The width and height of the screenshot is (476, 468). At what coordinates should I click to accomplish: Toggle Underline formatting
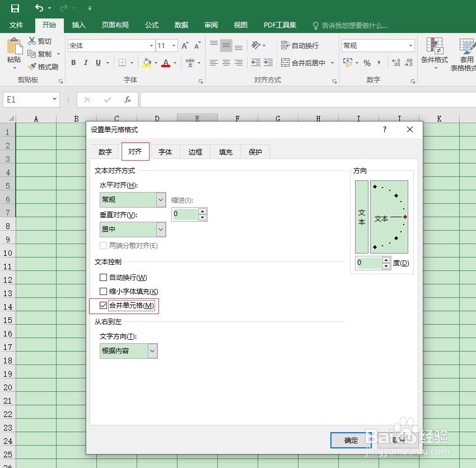[x=98, y=63]
